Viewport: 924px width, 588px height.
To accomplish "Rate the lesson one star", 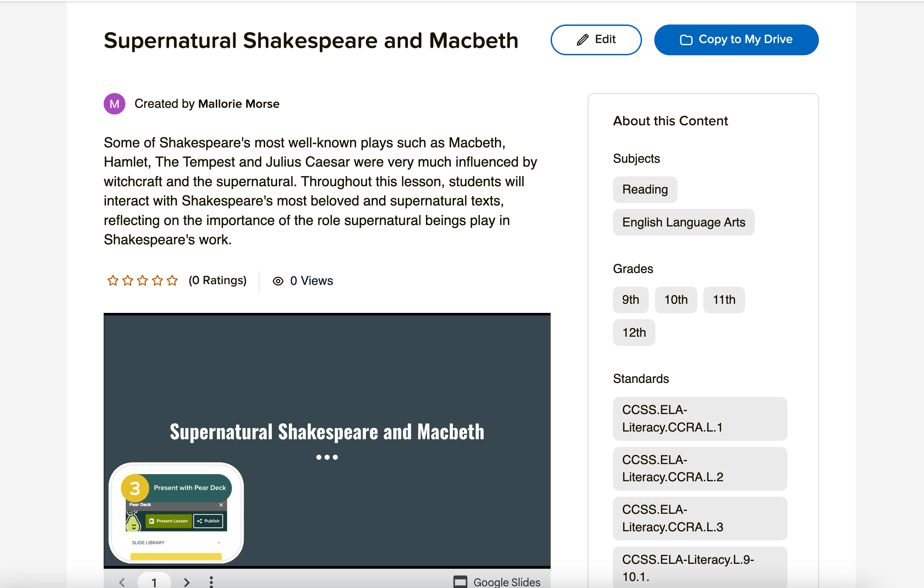I will (x=113, y=281).
